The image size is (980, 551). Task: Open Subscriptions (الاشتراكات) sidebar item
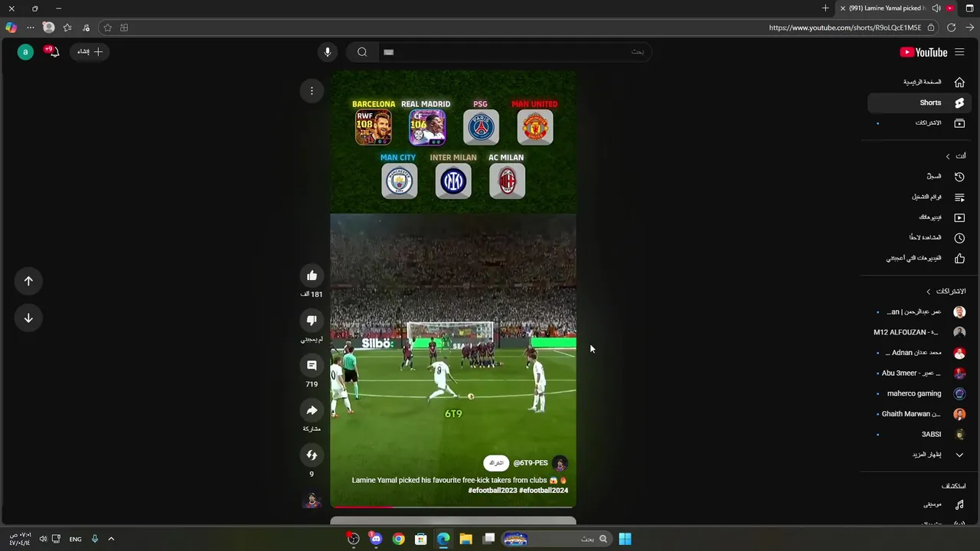[x=919, y=123]
